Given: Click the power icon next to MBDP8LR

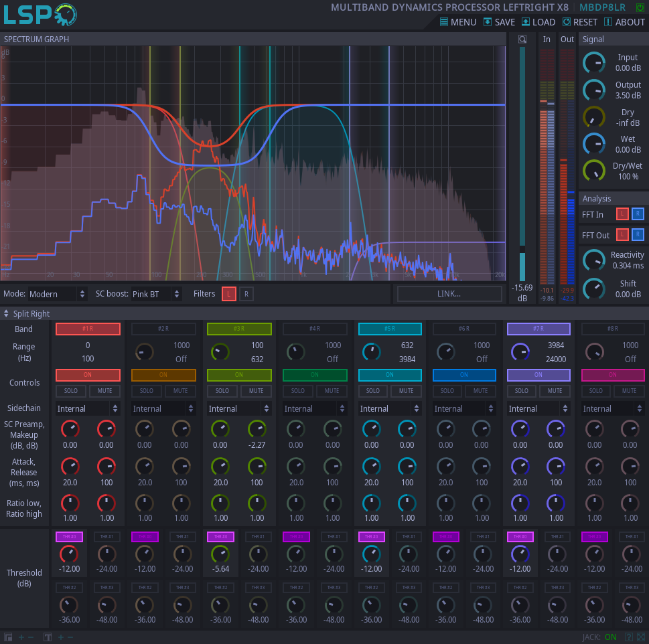Looking at the screenshot, I should [x=640, y=7].
